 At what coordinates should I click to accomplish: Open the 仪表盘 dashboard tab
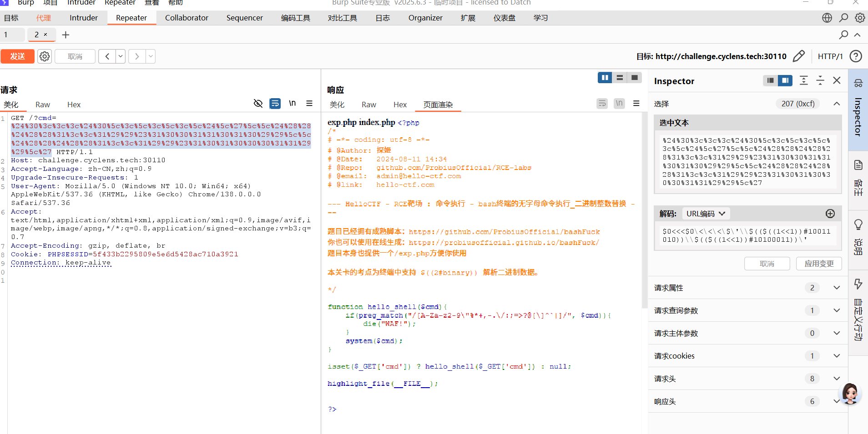click(x=505, y=18)
